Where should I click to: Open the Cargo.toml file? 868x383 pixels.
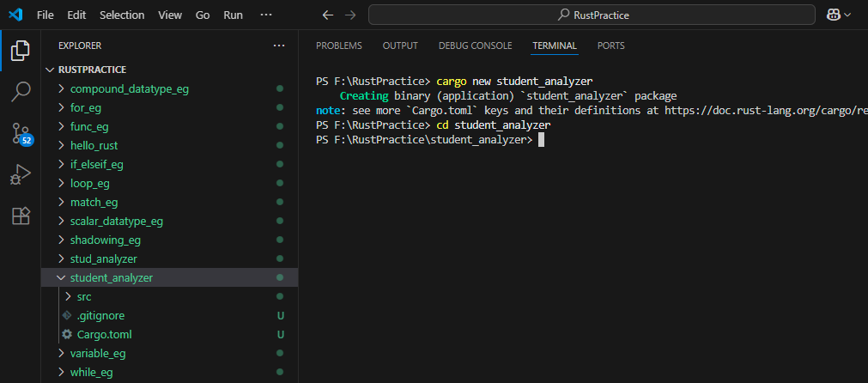coord(169,334)
